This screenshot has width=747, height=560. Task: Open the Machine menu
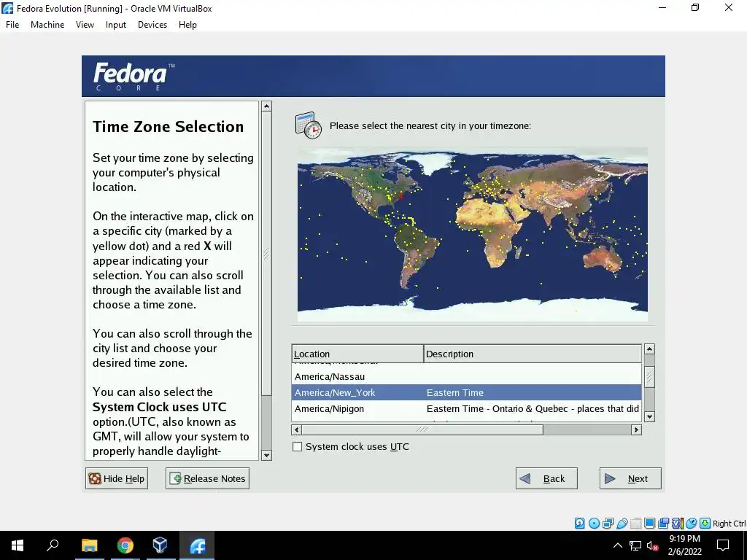47,25
